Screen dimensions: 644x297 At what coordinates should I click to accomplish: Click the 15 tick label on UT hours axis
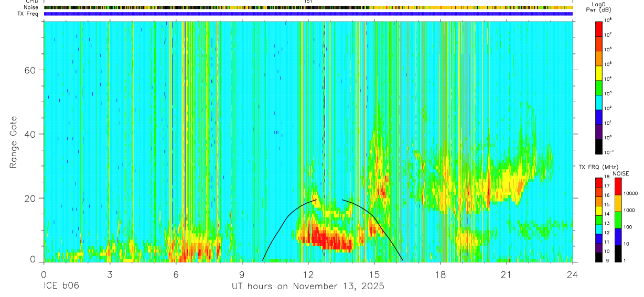pyautogui.click(x=374, y=275)
